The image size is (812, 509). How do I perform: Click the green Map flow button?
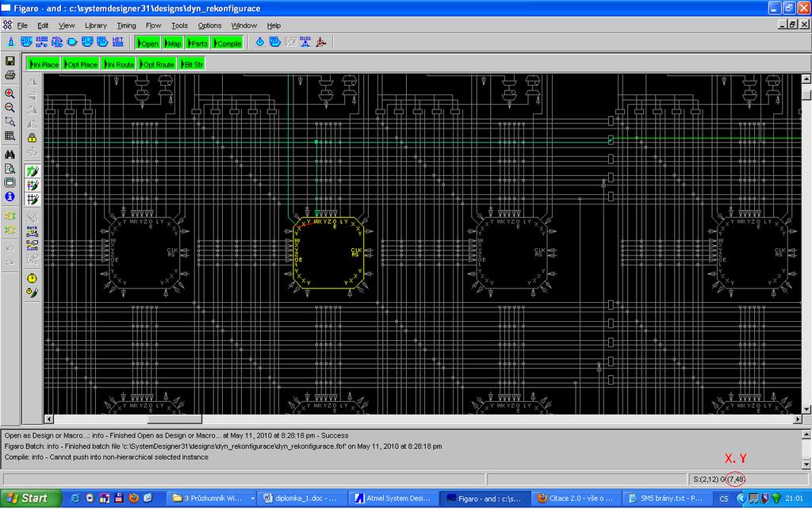173,43
